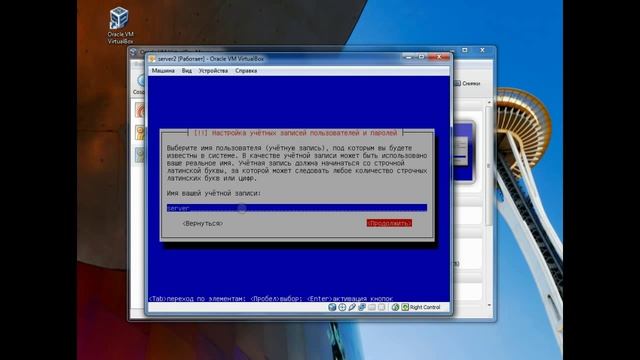Click the Manager window title bar icon
The height and width of the screenshot is (360, 640).
click(133, 52)
